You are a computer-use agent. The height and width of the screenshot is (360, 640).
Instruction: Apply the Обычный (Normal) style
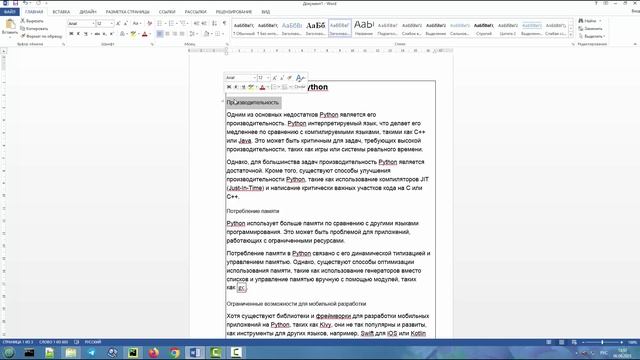tap(244, 28)
